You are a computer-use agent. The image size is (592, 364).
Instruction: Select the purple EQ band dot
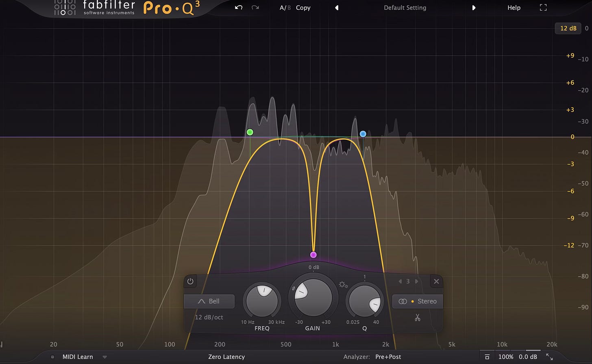click(313, 255)
